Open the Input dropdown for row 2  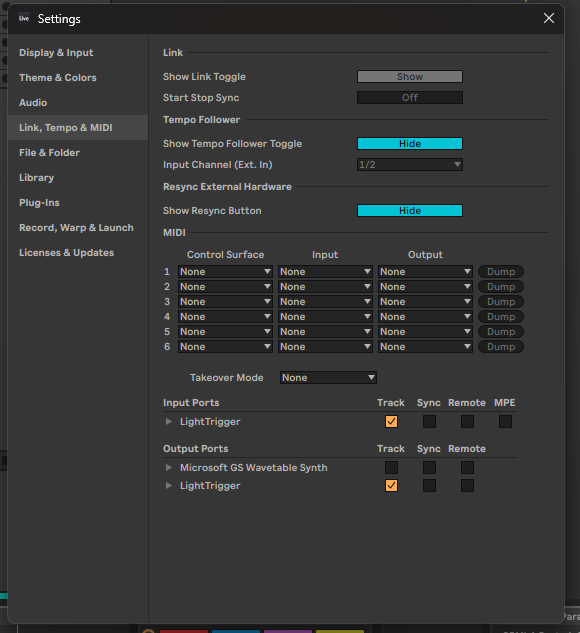click(x=325, y=287)
